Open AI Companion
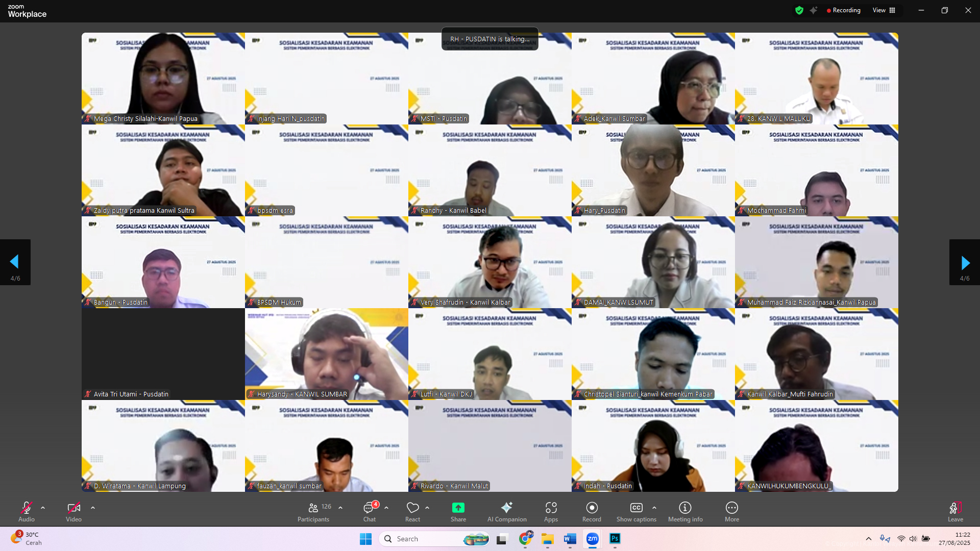The height and width of the screenshot is (551, 980). click(x=506, y=510)
